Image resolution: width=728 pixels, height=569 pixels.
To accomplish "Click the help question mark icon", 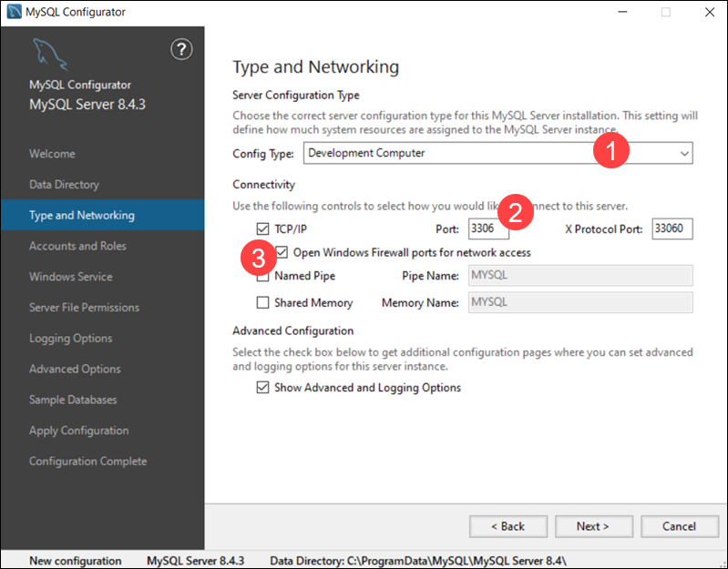I will click(x=181, y=49).
